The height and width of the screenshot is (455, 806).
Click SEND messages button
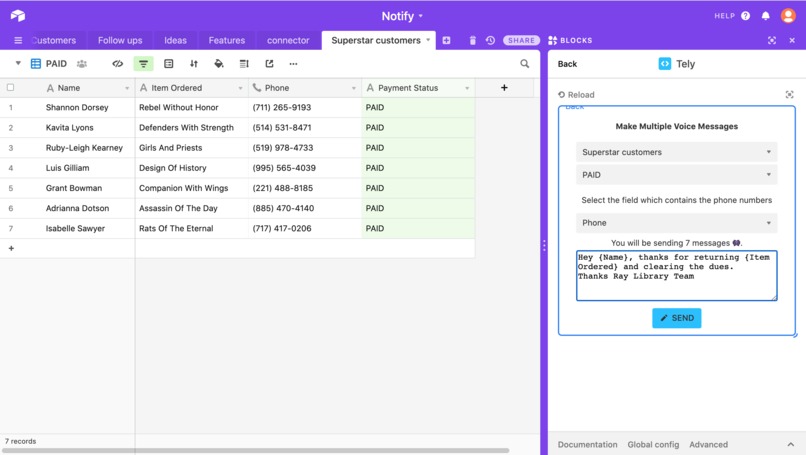(676, 318)
